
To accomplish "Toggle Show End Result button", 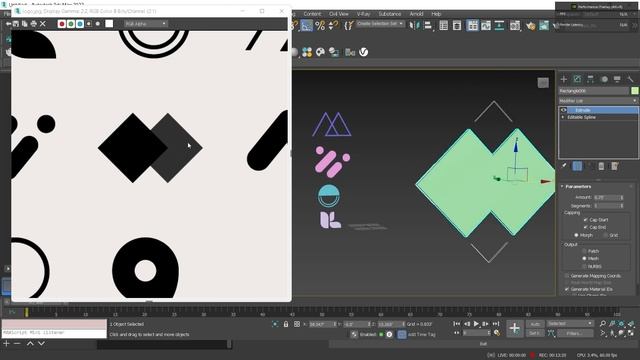I will point(577,166).
